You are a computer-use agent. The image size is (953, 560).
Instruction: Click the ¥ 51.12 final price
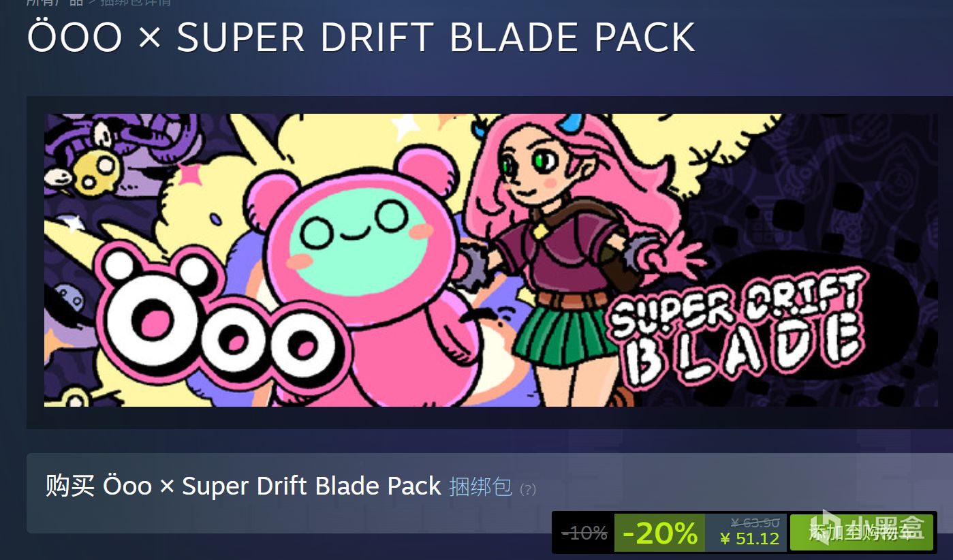tap(749, 540)
